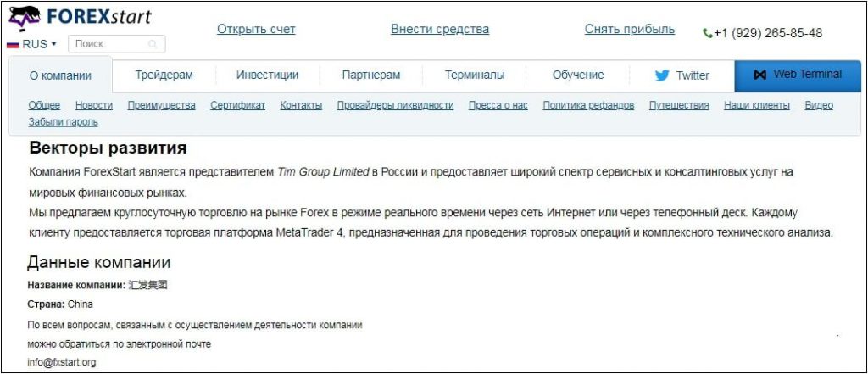Viewport: 868px width, 374px height.
Task: Click the green phone icon
Action: tap(708, 33)
